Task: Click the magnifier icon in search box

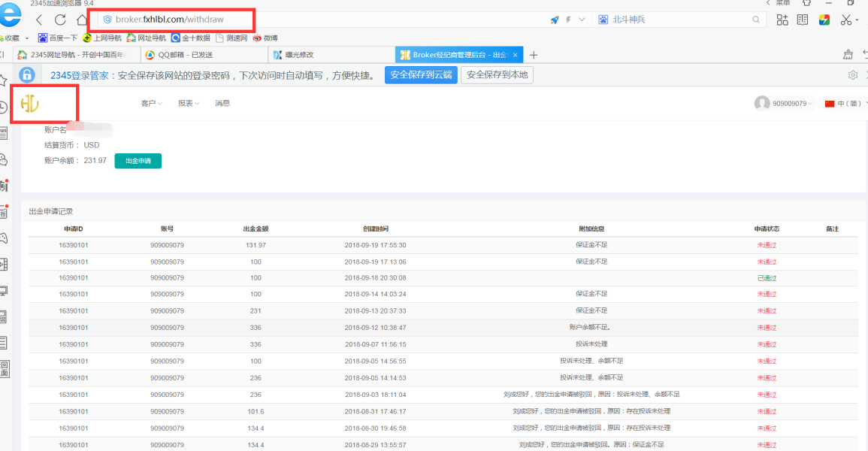Action: pyautogui.click(x=756, y=20)
